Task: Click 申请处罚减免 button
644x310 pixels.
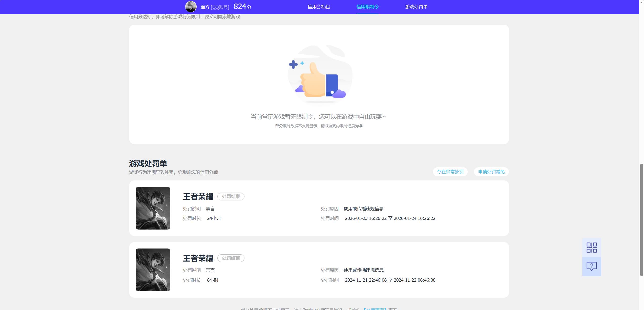Action: [x=491, y=172]
